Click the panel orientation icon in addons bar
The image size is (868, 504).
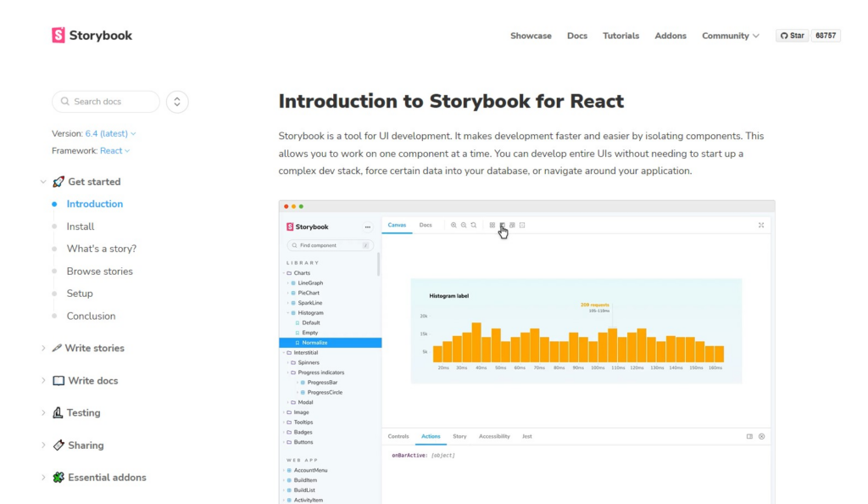[749, 436]
